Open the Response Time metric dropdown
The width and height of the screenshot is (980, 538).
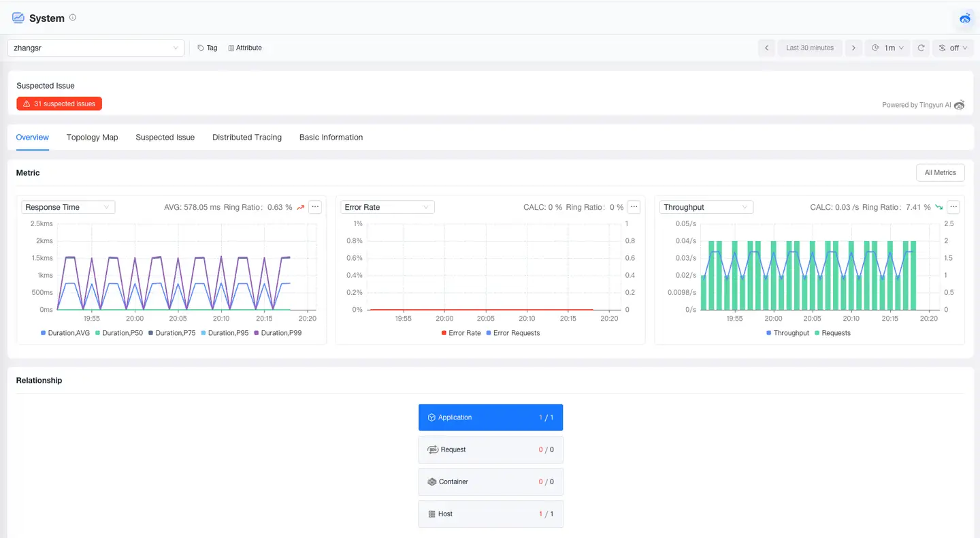[68, 207]
